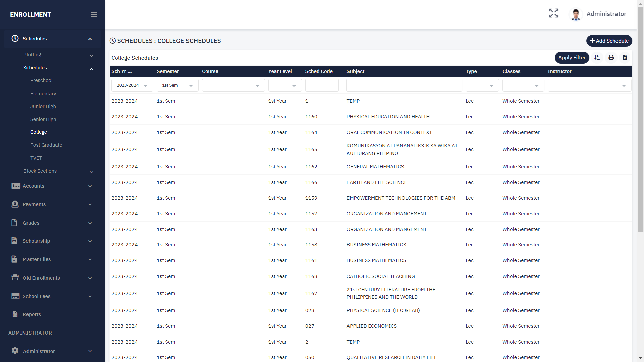
Task: Click the Add Schedule button
Action: tap(609, 41)
